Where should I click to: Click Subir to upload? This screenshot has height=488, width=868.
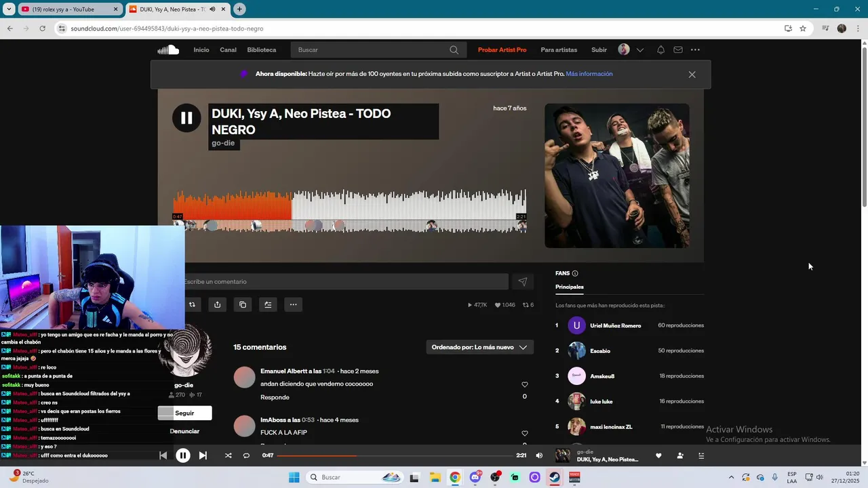point(599,49)
